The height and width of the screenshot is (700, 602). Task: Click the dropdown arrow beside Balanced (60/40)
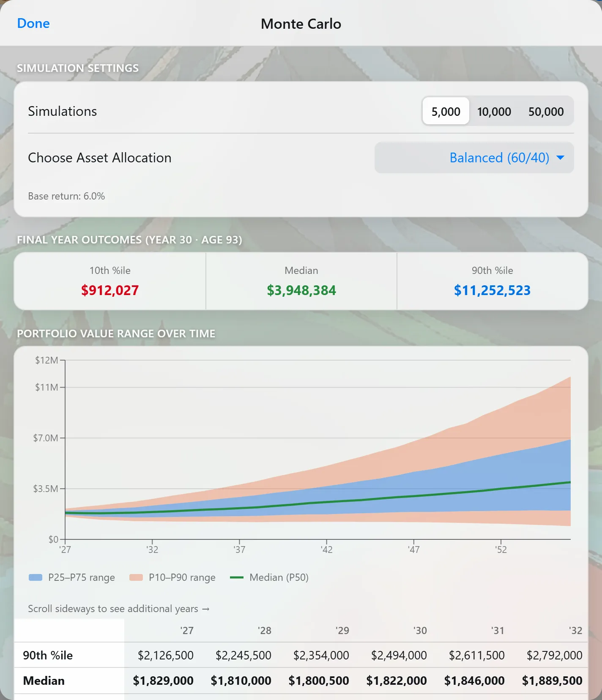pos(561,158)
